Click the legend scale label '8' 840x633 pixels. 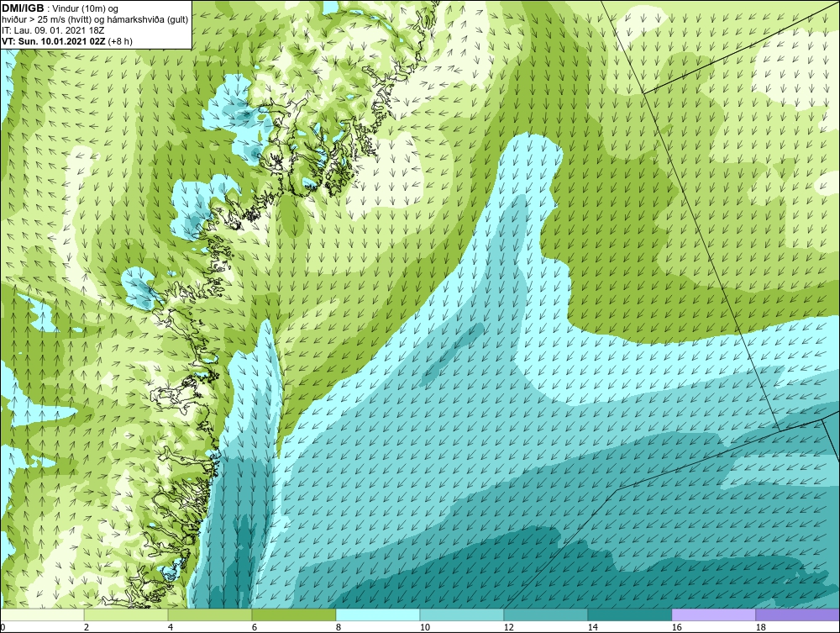point(338,627)
